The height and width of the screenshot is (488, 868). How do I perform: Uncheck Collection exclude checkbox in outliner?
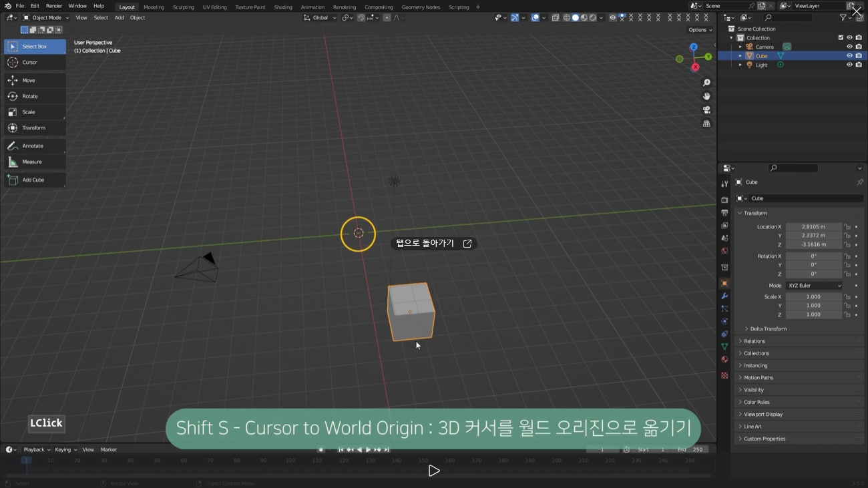(841, 38)
